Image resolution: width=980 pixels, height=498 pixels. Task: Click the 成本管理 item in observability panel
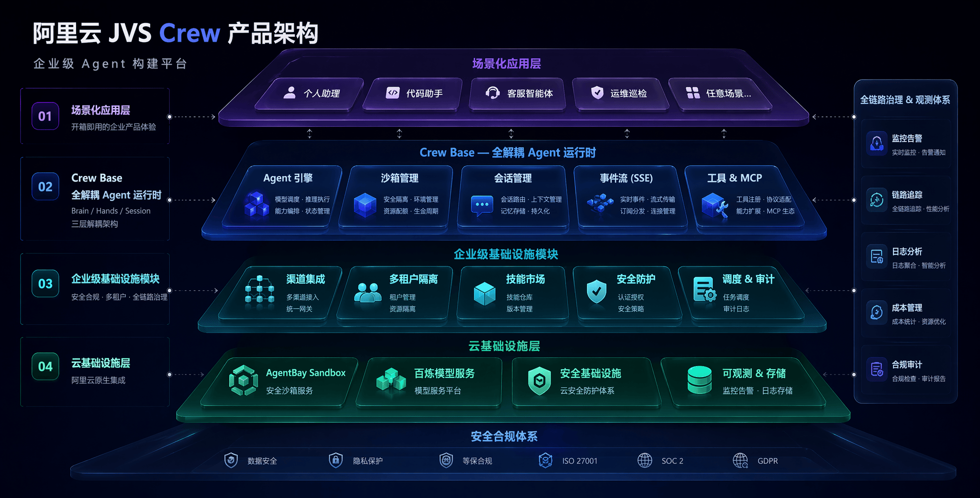(906, 314)
